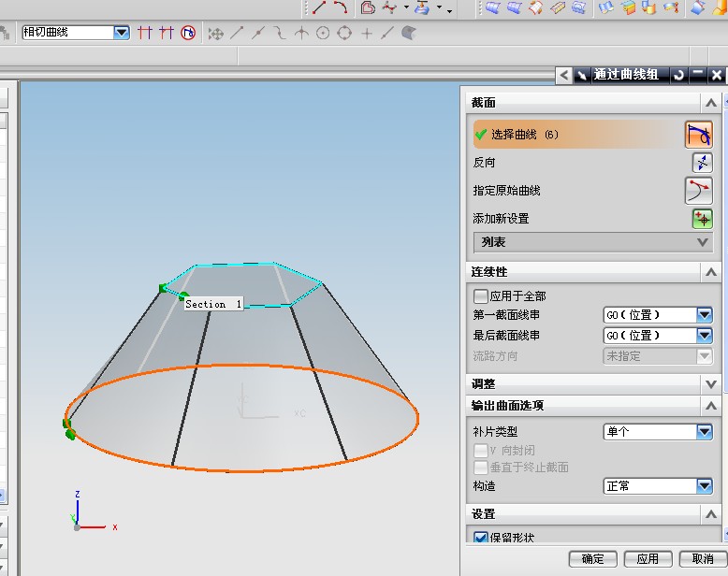
Task: Enable the End Point snap icon
Action: (x=237, y=33)
